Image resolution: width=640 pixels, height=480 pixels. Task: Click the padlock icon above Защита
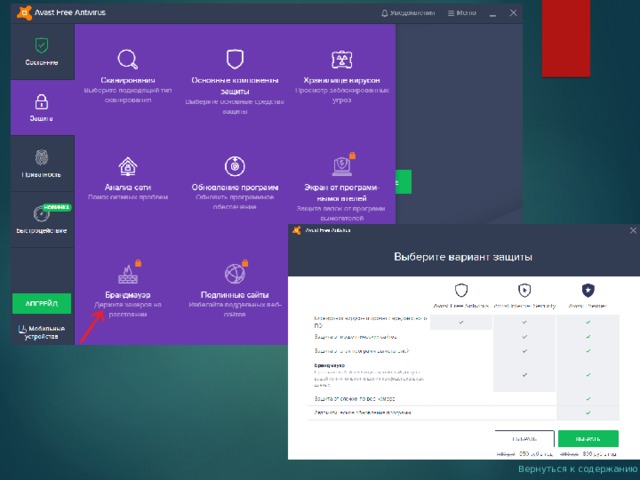tap(41, 102)
